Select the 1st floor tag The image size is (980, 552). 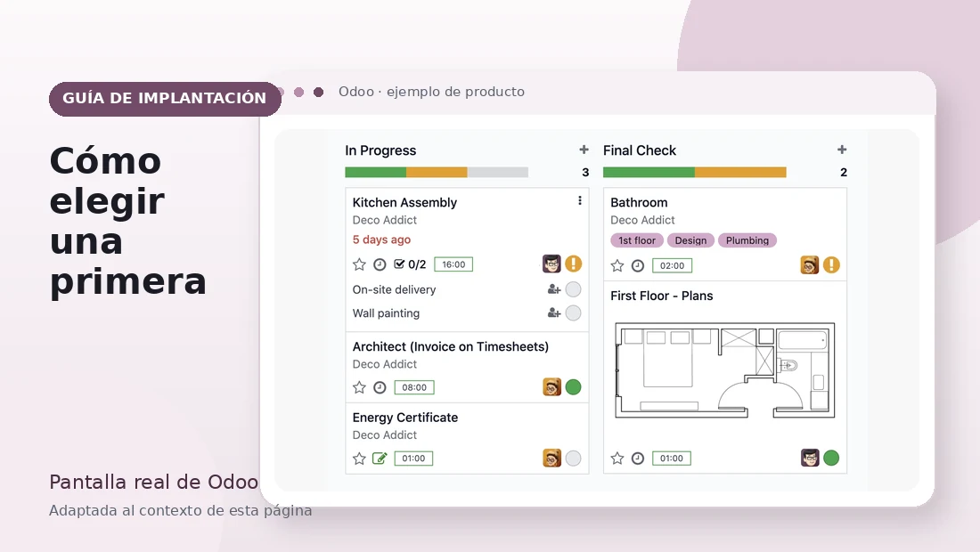637,240
